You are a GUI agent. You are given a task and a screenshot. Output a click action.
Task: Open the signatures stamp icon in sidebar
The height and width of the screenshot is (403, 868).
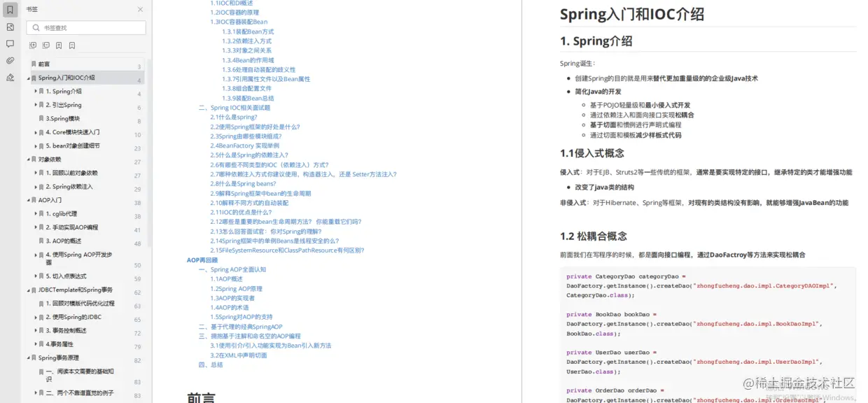click(10, 78)
